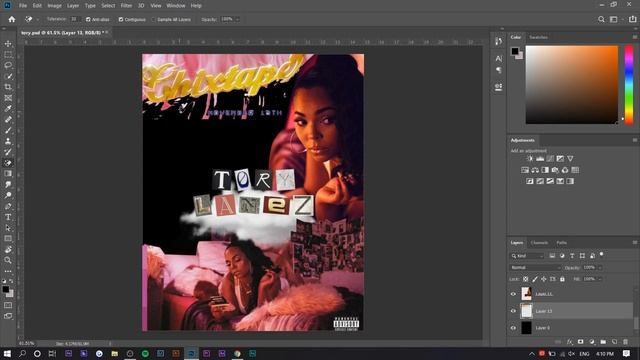Screen dimensions: 640x360
Task: Go to the Home screen
Action: [x=12, y=19]
